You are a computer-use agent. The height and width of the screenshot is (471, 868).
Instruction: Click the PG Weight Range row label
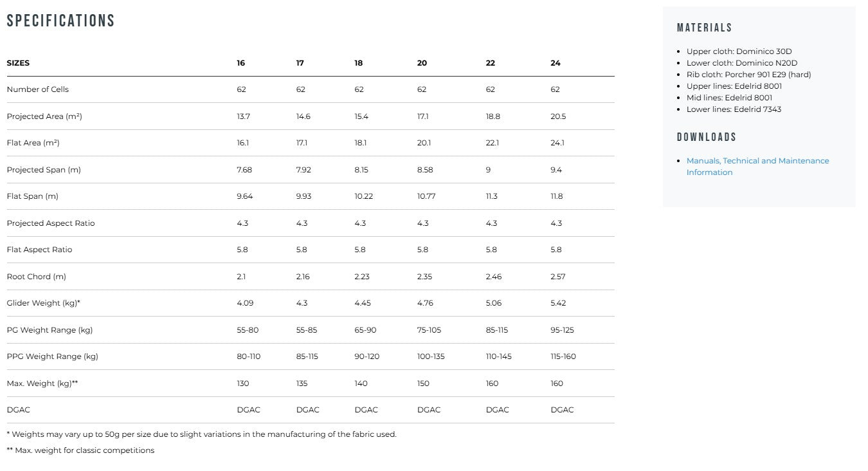50,330
